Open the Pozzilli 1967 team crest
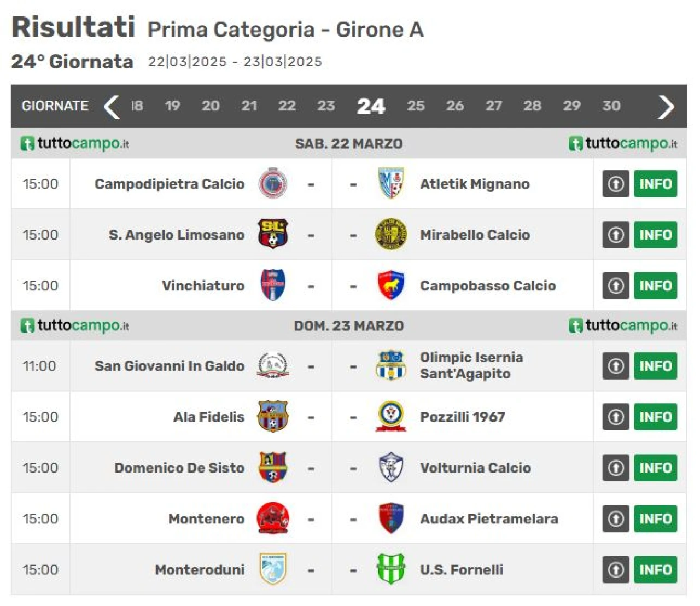This screenshot has width=700, height=606. (x=391, y=417)
